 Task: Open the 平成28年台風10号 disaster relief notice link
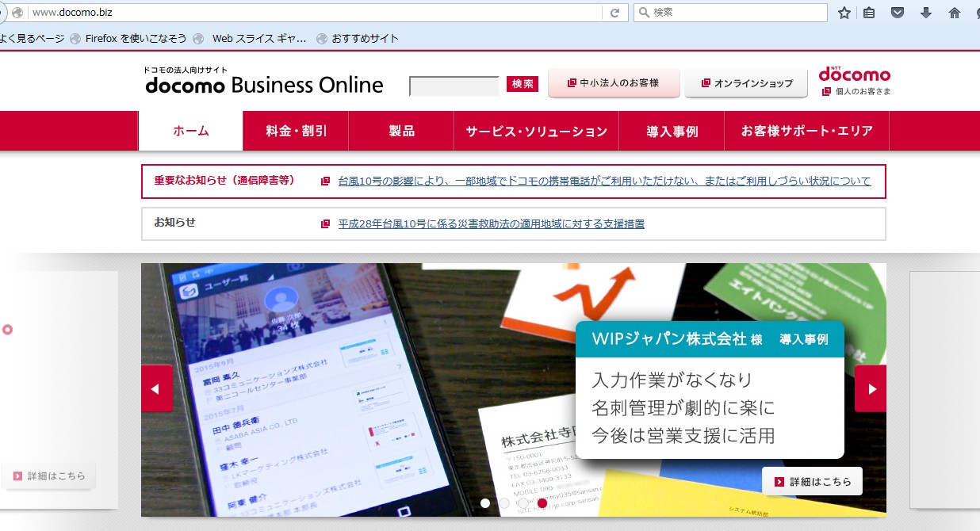[491, 223]
